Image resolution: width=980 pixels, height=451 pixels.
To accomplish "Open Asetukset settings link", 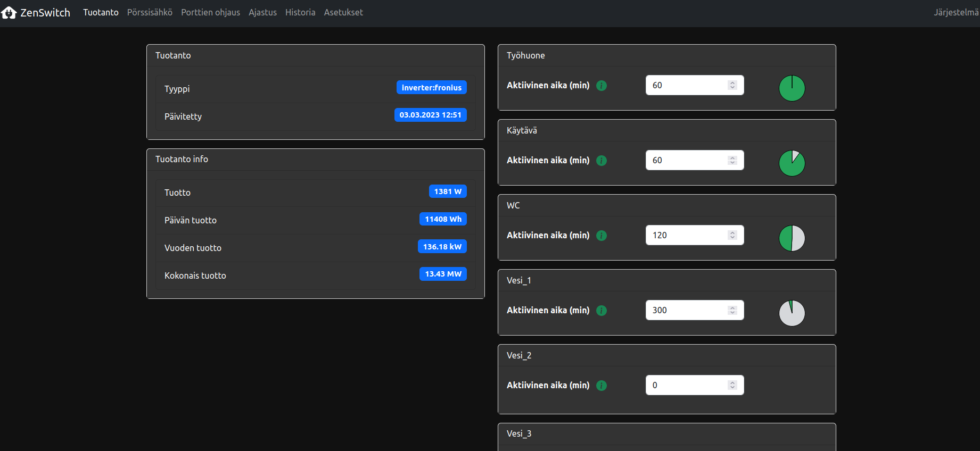I will 343,12.
